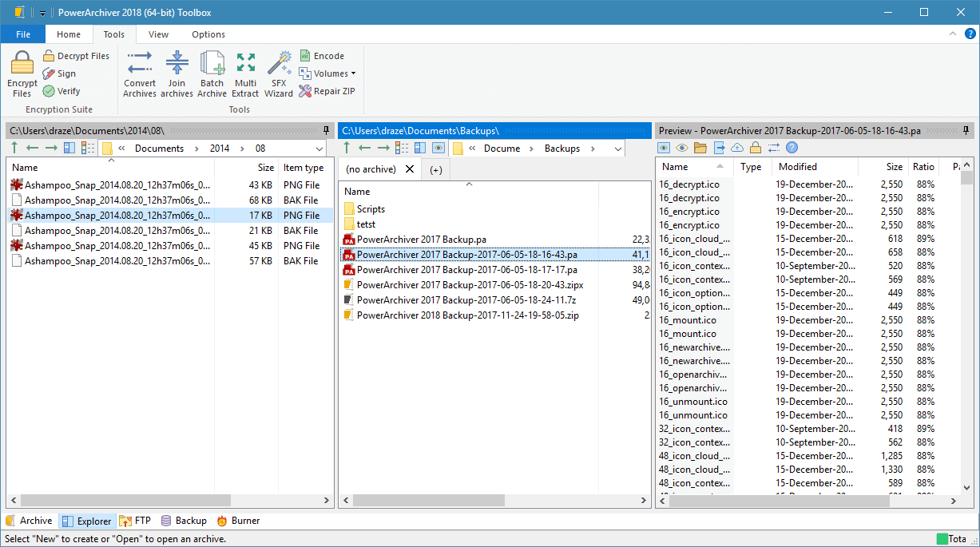Click the Sign tool in the ribbon
This screenshot has width=980, height=547.
coord(60,73)
